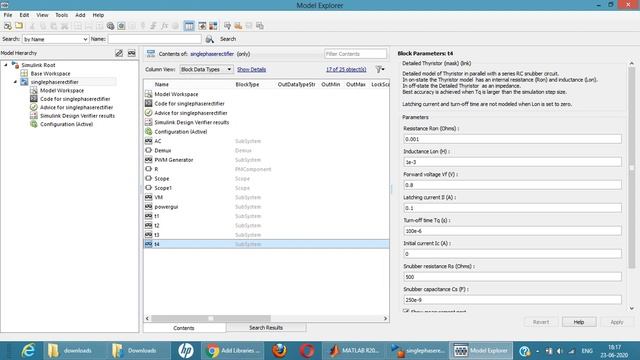
Task: Click the PWM Generator subsystem icon in list
Action: pos(149,160)
